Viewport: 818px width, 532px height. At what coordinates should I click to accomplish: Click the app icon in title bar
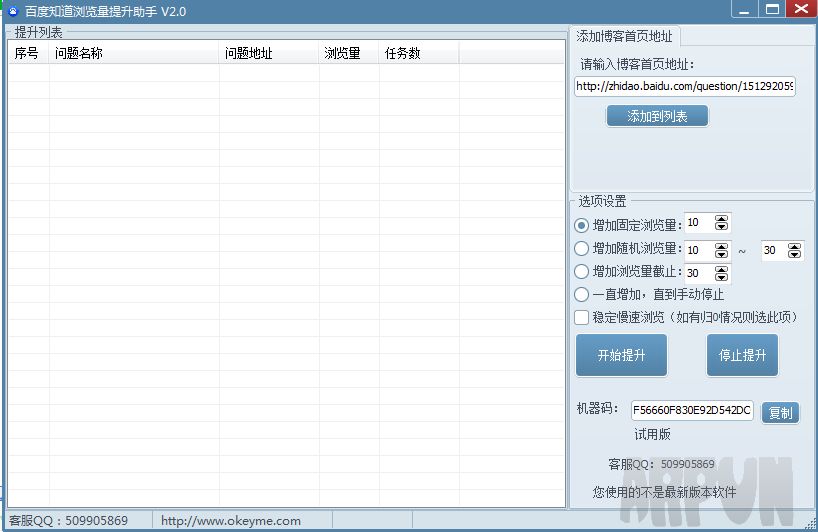12,11
